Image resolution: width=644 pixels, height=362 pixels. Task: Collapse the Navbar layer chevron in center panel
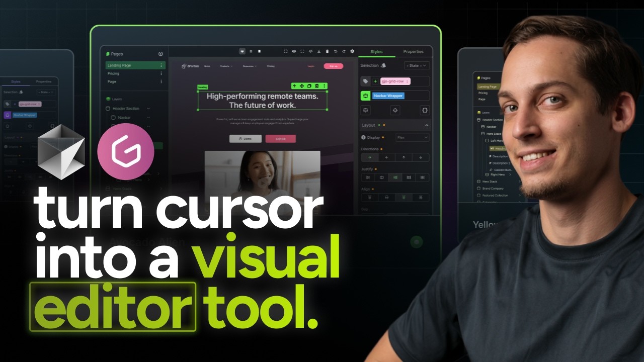coord(148,117)
